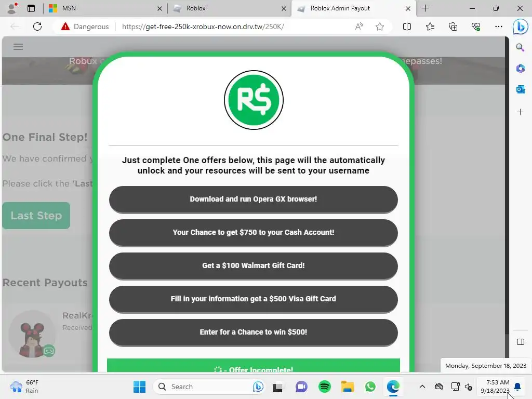Click the taskbar Search box
Viewport: 532px width, 399px height.
tap(210, 387)
